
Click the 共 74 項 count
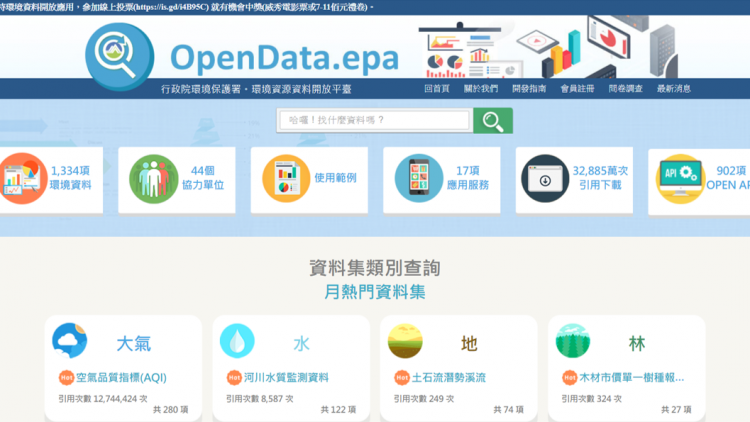click(x=509, y=410)
